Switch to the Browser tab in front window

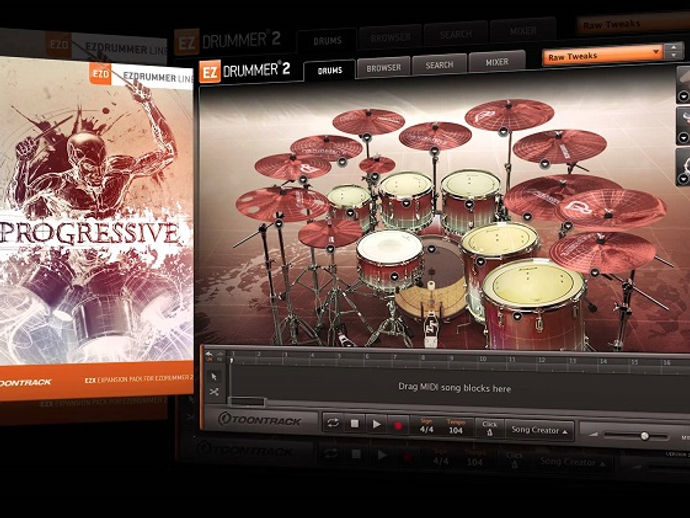384,68
